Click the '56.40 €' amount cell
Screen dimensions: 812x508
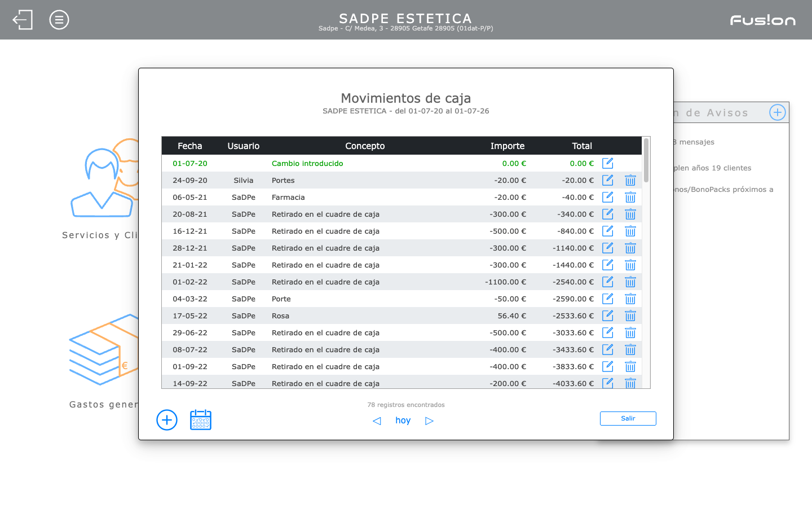pyautogui.click(x=511, y=316)
